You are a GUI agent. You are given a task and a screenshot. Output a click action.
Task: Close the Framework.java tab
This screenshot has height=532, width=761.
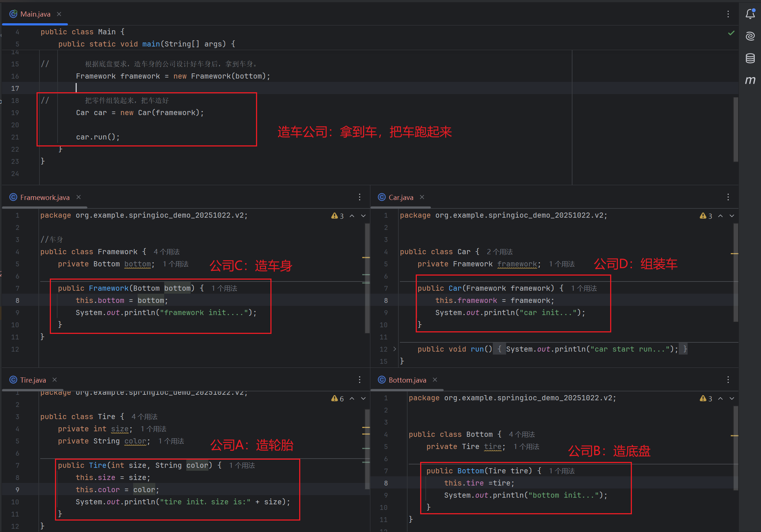(79, 197)
